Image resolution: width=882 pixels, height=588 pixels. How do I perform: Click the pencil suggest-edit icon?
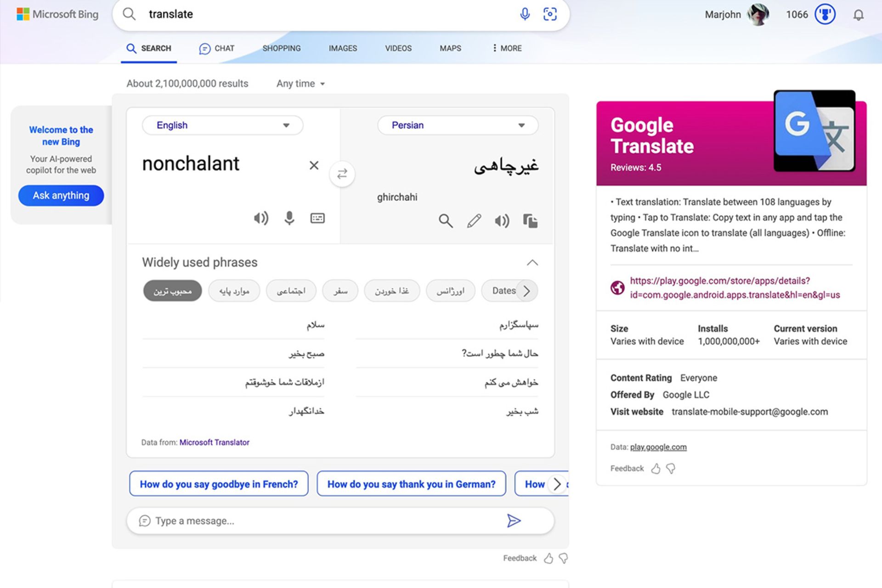pos(474,221)
